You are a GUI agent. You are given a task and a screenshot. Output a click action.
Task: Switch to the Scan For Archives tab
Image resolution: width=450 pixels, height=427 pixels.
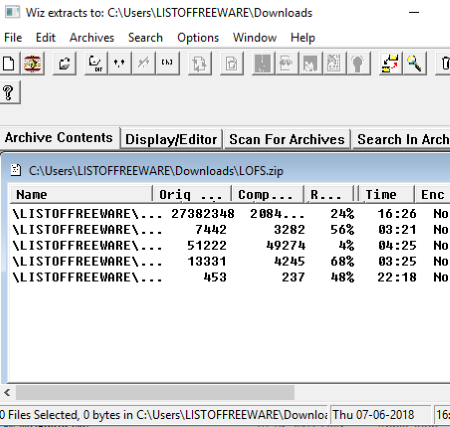point(287,139)
